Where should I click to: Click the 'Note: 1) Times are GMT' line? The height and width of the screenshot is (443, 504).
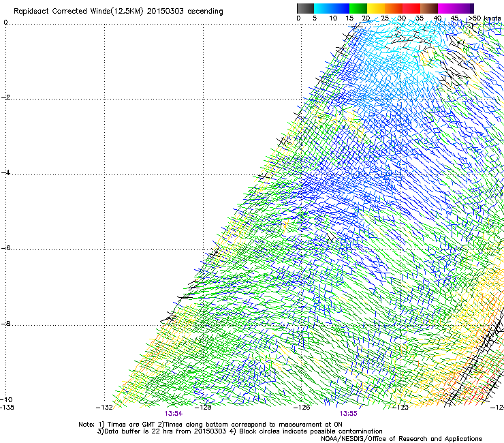[x=210, y=425]
